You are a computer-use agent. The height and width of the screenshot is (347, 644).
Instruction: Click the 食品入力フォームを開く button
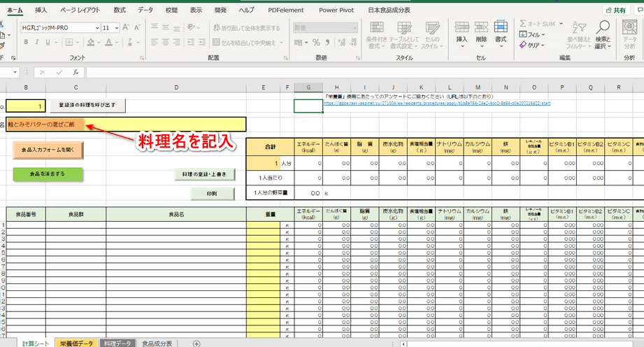[48, 150]
